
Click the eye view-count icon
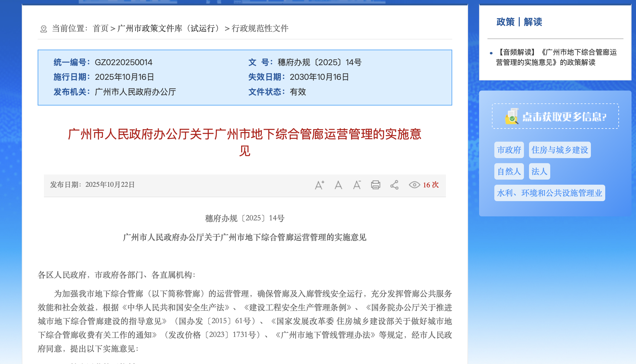(x=414, y=185)
